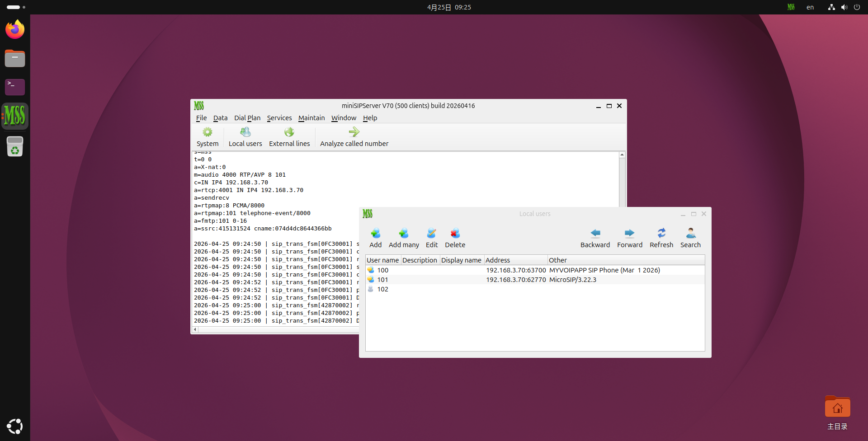
Task: Click the log scrollbar up arrow
Action: coord(622,155)
